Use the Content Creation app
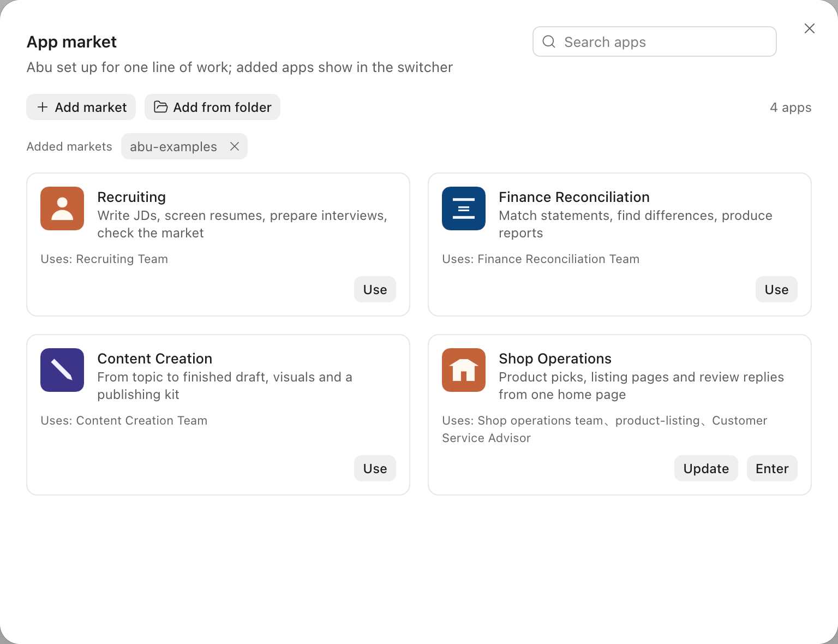This screenshot has width=838, height=644. pos(375,468)
